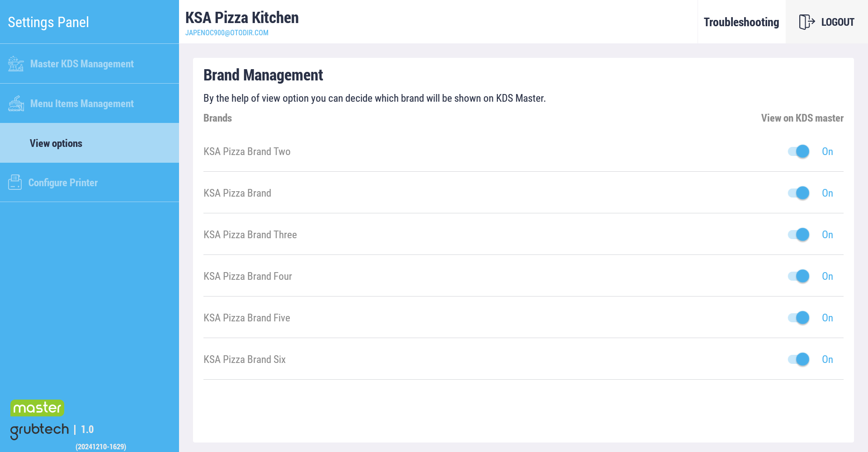Switch off KSA Pizza Brand Four
Viewport: 868px width, 452px height.
point(798,276)
